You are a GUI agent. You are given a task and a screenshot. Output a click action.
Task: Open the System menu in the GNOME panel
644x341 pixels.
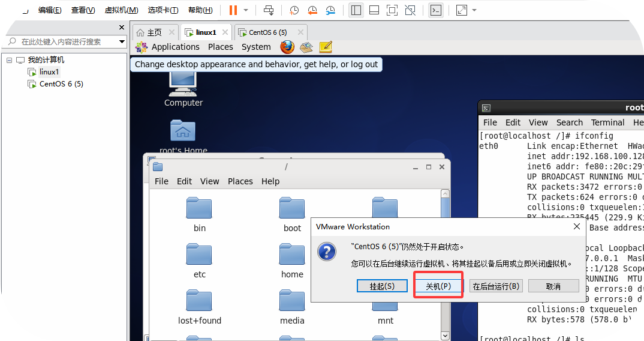(x=256, y=47)
